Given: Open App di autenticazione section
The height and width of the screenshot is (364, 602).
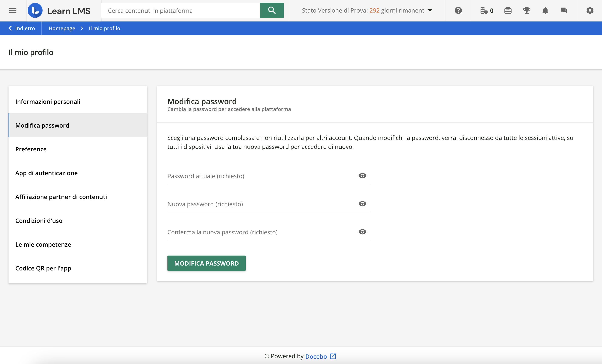Looking at the screenshot, I should coord(78,173).
